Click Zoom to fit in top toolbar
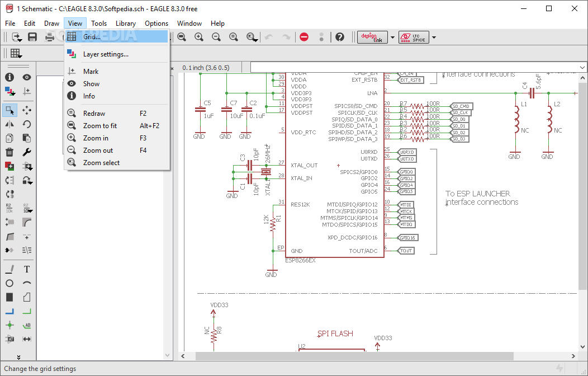The image size is (588, 376). click(x=182, y=37)
